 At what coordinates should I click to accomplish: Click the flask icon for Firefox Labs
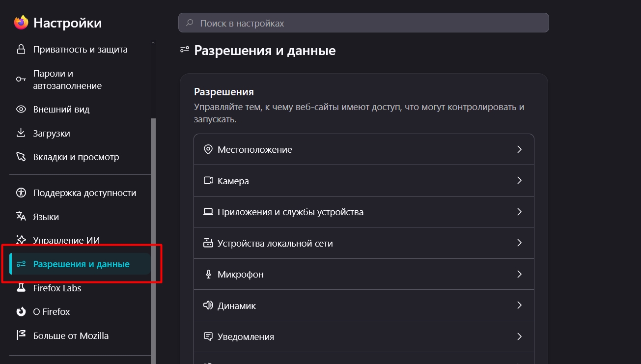[21, 288]
